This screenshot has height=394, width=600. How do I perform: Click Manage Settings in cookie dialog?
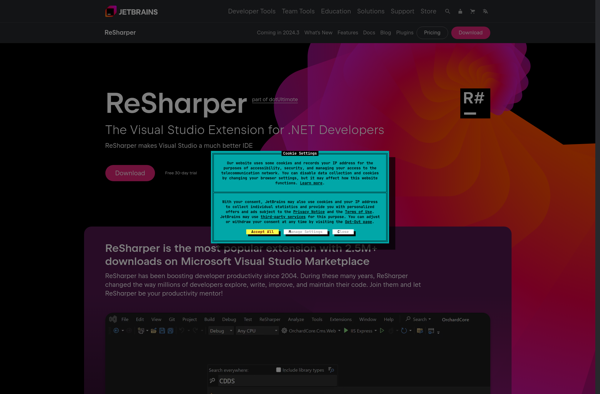(305, 232)
